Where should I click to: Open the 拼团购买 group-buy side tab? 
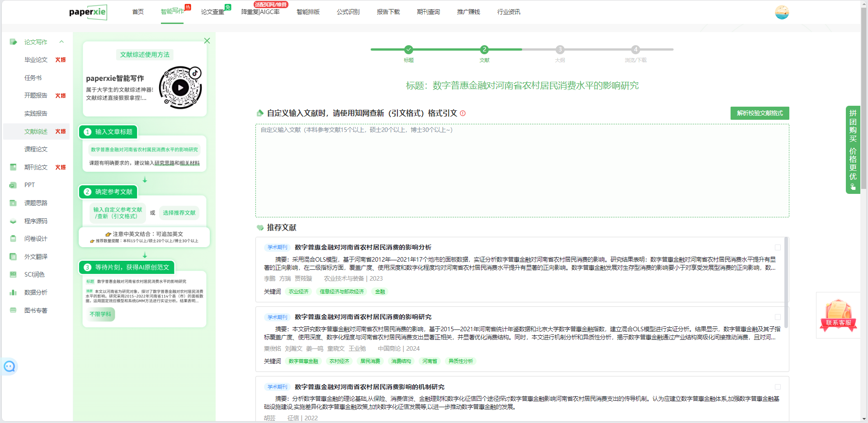click(x=853, y=150)
